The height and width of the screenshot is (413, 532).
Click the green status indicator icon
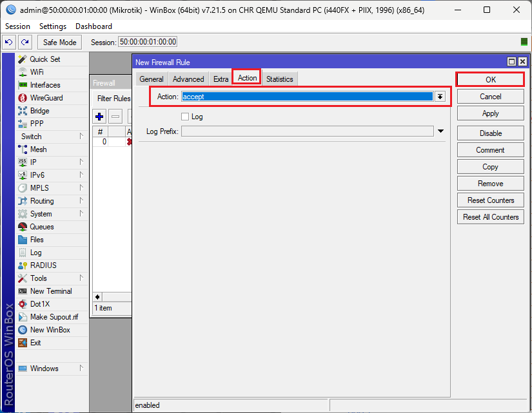point(524,42)
